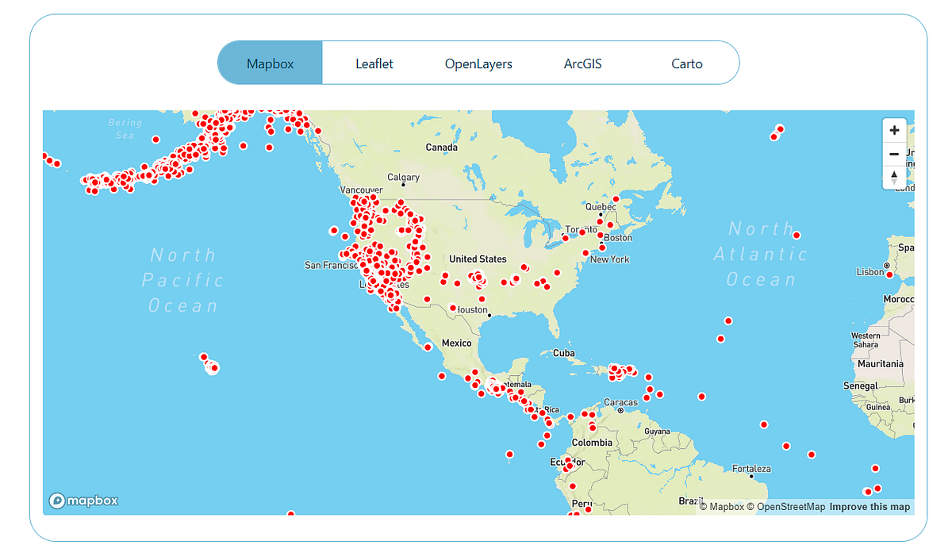Open the Improve this map link
The height and width of the screenshot is (560, 952).
pos(870,506)
